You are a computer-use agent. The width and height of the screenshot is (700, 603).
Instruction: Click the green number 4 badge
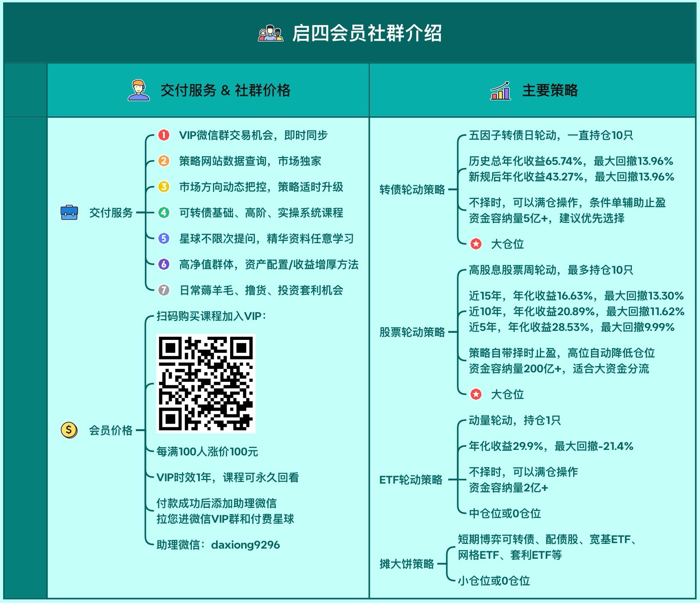point(164,213)
